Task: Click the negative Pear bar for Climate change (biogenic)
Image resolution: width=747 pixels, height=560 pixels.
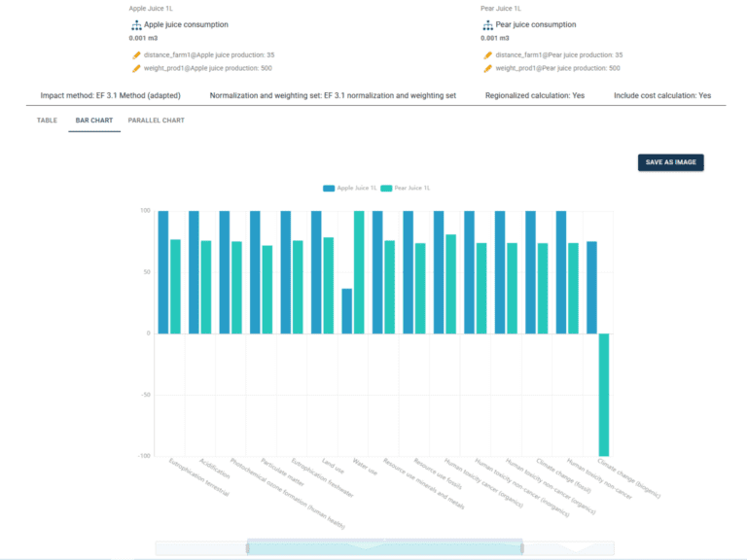Action: [603, 394]
